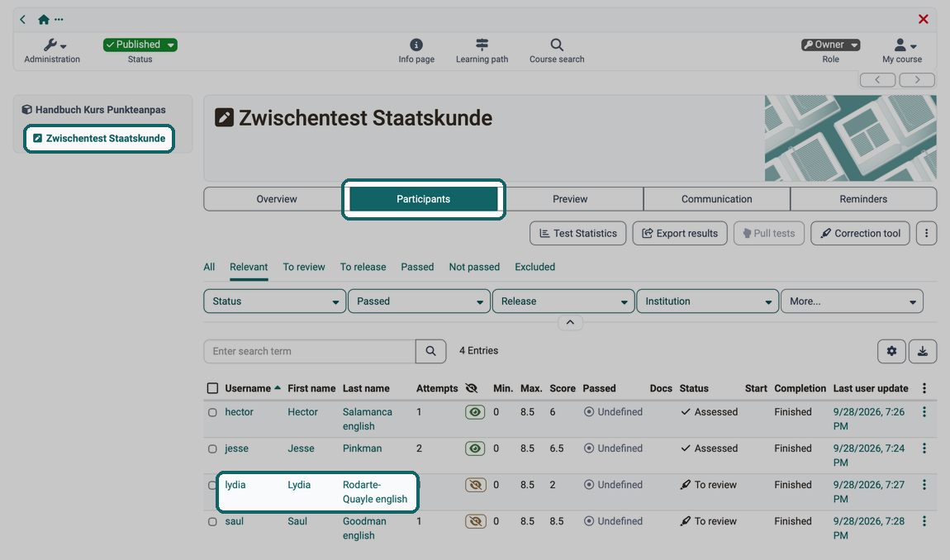Screen dimensions: 950x560
Task: Tick the checkbox for jesse's row
Action: tap(212, 449)
